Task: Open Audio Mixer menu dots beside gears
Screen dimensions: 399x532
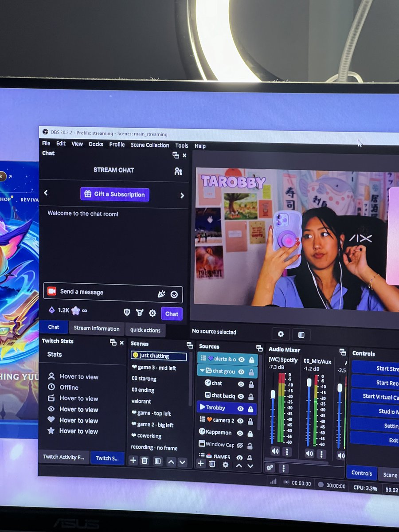Action: [284, 468]
